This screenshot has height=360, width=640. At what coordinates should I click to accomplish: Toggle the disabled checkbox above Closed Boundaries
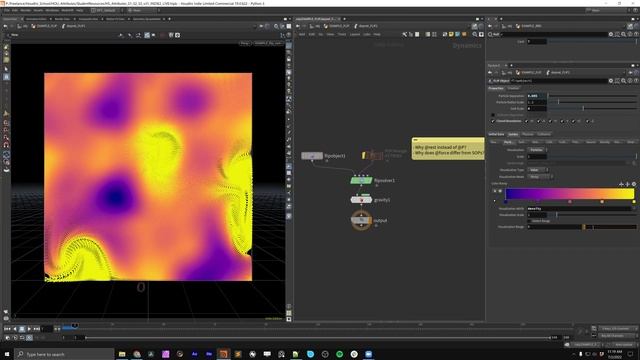(493, 115)
